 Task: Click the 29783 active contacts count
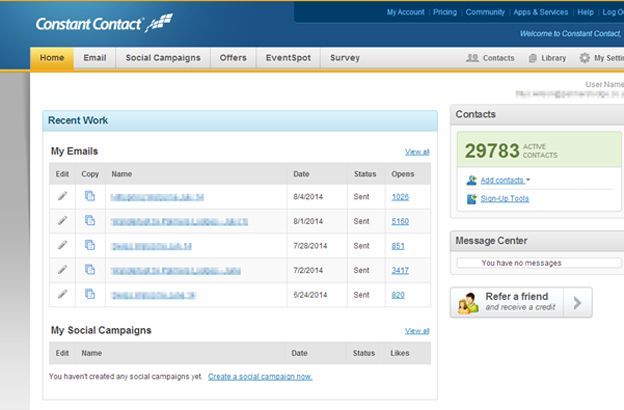click(492, 151)
